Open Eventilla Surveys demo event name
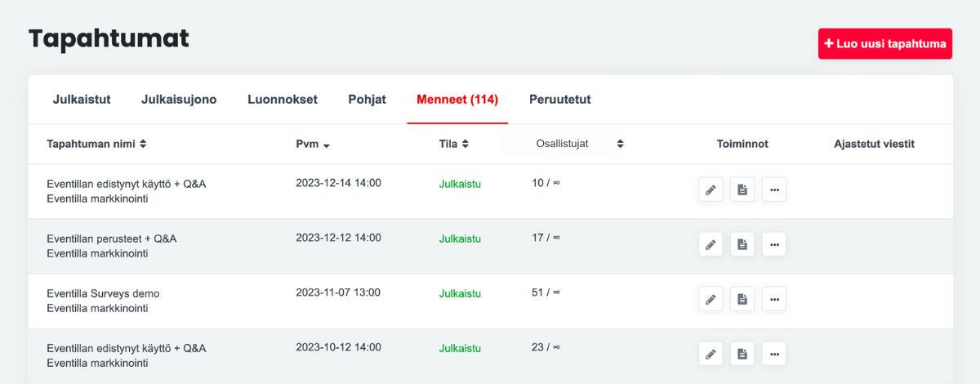This screenshot has width=980, height=384. pos(103,293)
